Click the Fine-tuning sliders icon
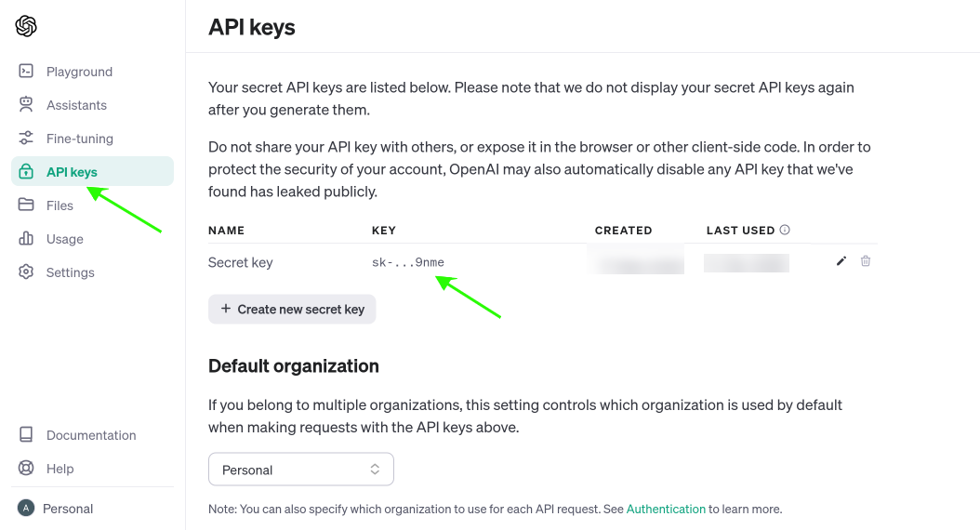The height and width of the screenshot is (530, 980). pyautogui.click(x=26, y=139)
